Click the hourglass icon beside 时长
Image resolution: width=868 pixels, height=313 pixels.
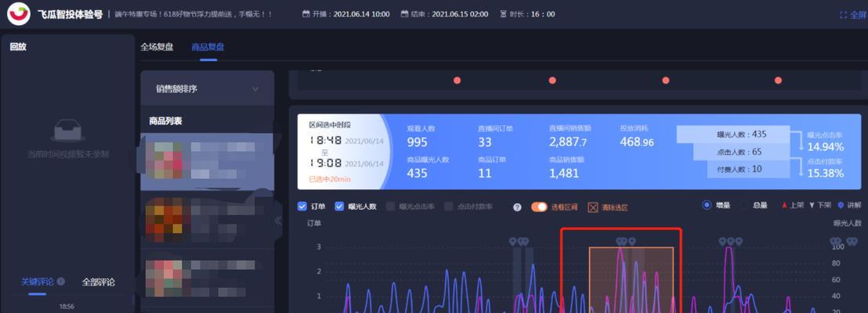503,14
